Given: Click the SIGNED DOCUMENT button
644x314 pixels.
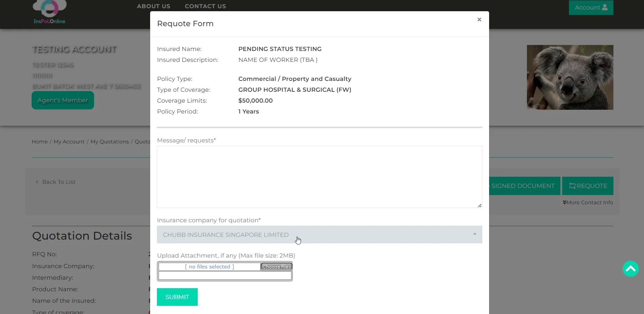Looking at the screenshot, I should [524, 186].
